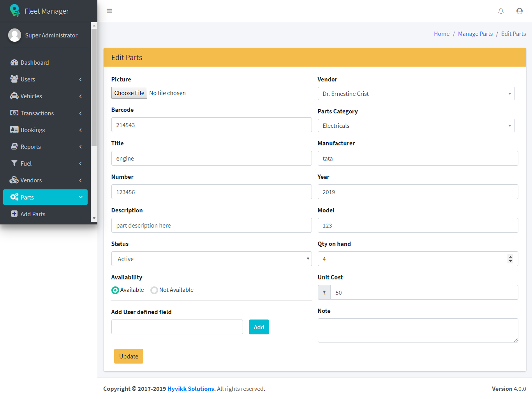
Task: Select the Not Available radio button
Action: tap(154, 290)
